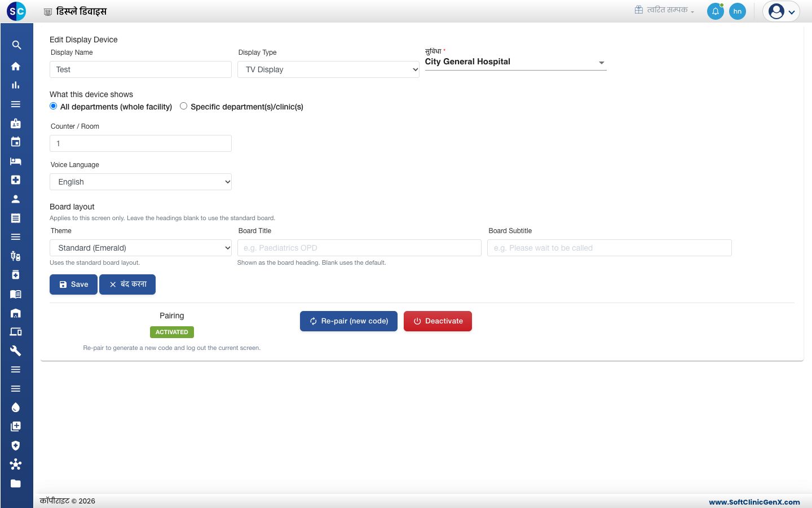Open the receipt billing sidebar icon

point(16,218)
